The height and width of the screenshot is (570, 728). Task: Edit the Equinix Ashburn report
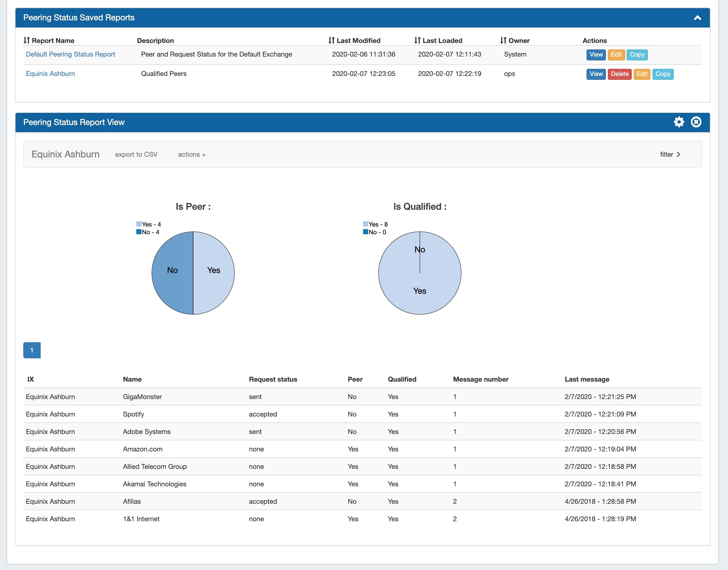(x=642, y=74)
